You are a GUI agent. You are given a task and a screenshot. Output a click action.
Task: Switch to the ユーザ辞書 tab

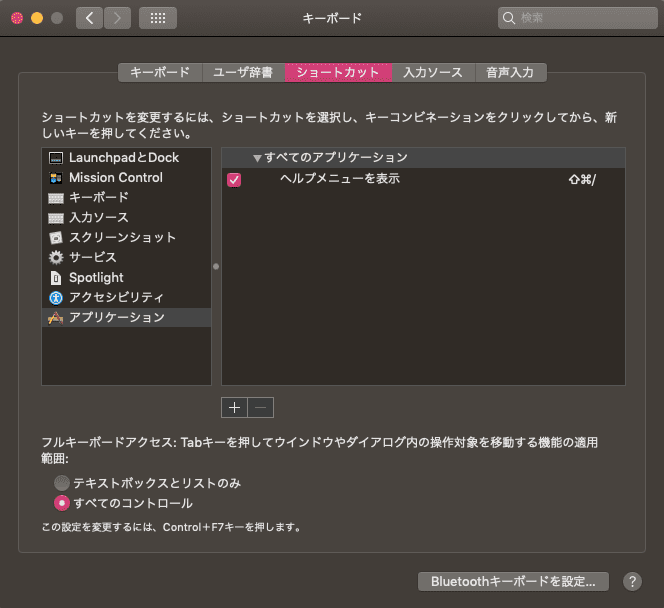tap(243, 72)
